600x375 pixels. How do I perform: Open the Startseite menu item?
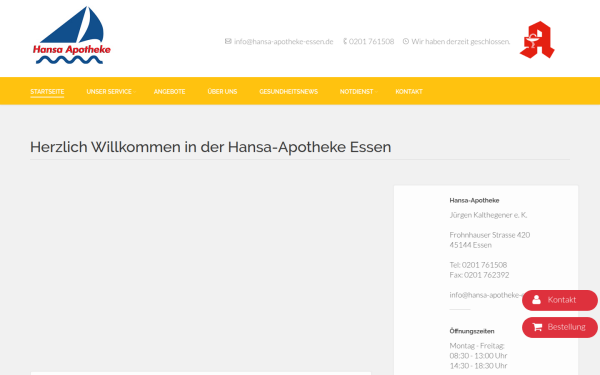pyautogui.click(x=47, y=91)
